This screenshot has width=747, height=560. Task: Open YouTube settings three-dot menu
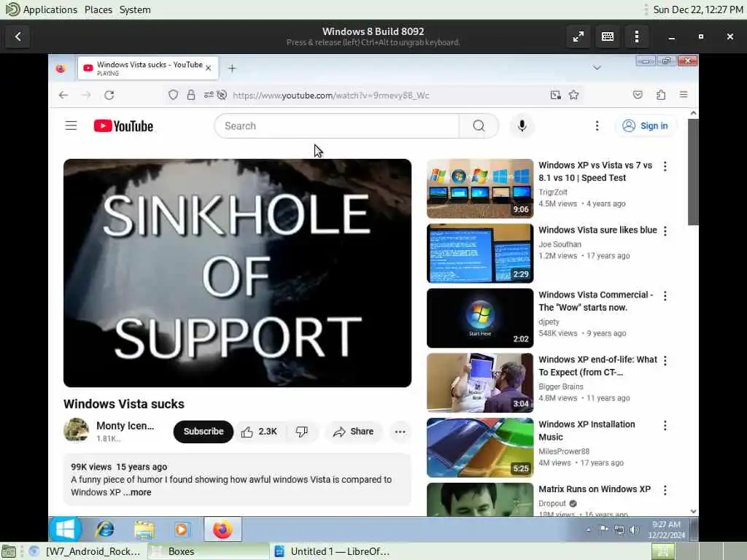[597, 125]
